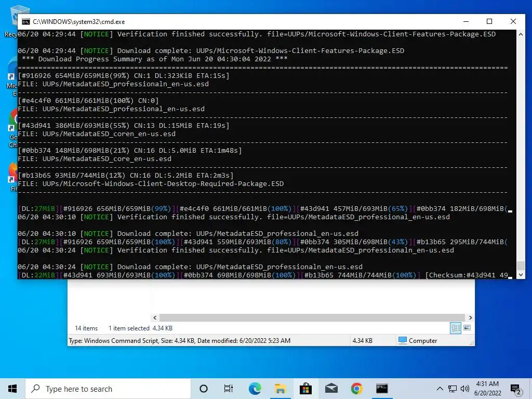Open the Windows Start menu
Image resolution: width=532 pixels, height=399 pixels.
(12, 389)
